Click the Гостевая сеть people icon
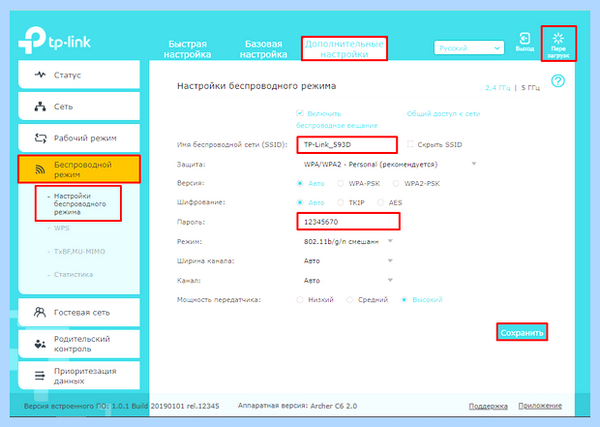600x427 pixels. coord(40,312)
